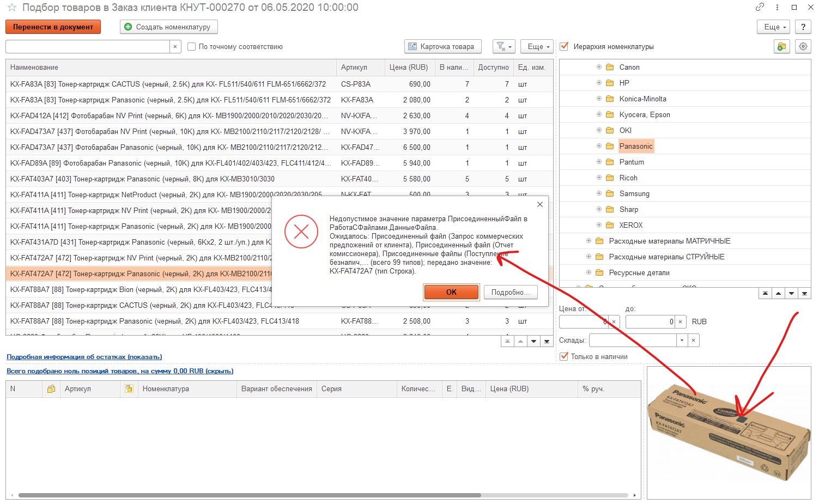Click 'Всего подобрано ноль позиций' link
This screenshot has height=504, width=819.
120,371
